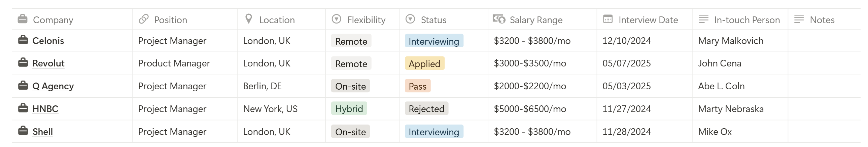Select the green Hybrid flexibility tag
The image size is (868, 147).
point(349,109)
